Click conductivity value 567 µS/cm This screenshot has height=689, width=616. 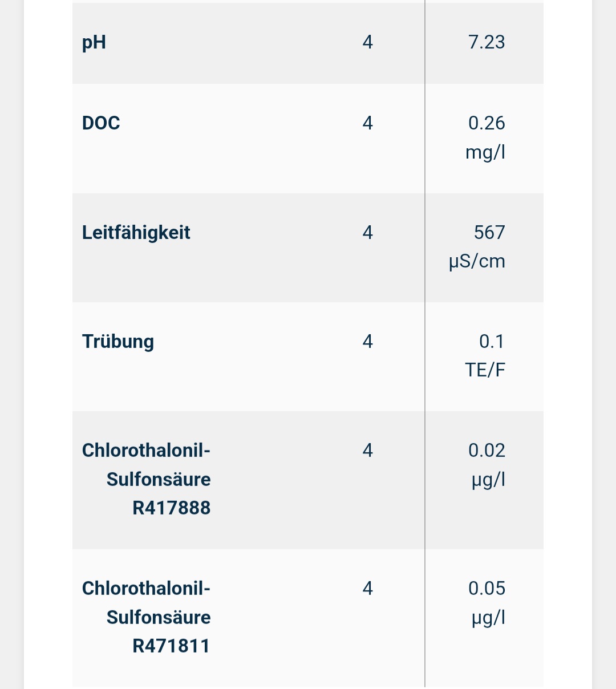pos(478,246)
